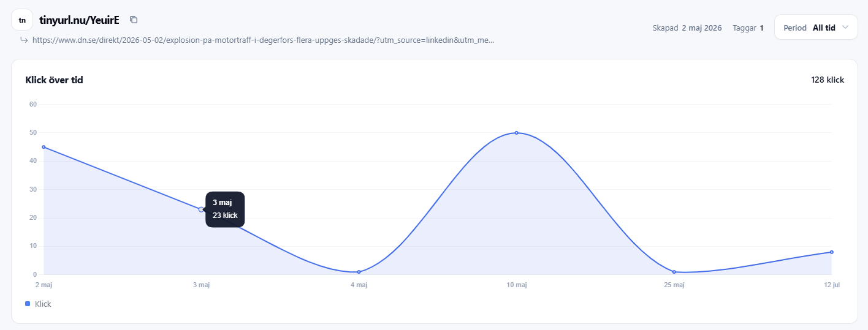Copy the tinyurl.nu/YeuirE short link
The image size is (868, 330).
click(x=134, y=20)
